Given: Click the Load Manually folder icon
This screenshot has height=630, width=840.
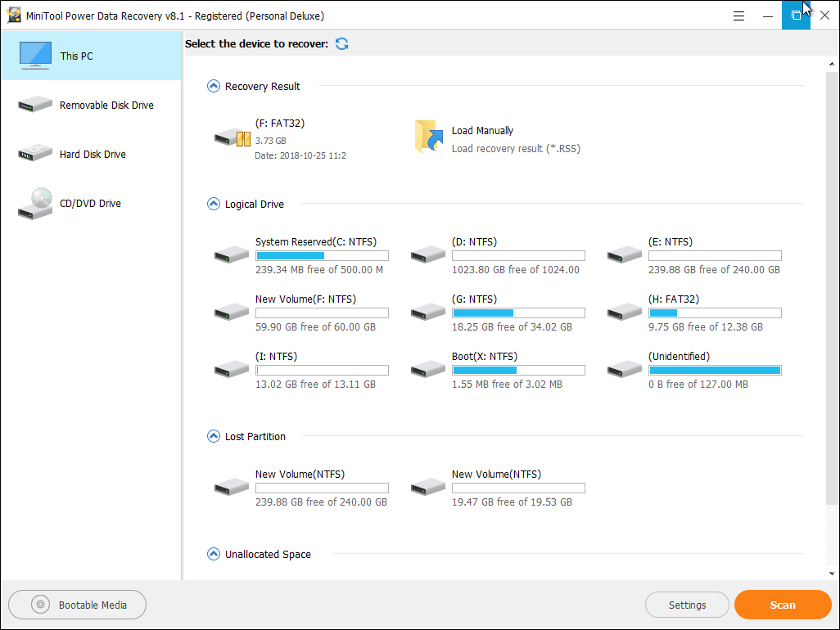Looking at the screenshot, I should [x=429, y=136].
